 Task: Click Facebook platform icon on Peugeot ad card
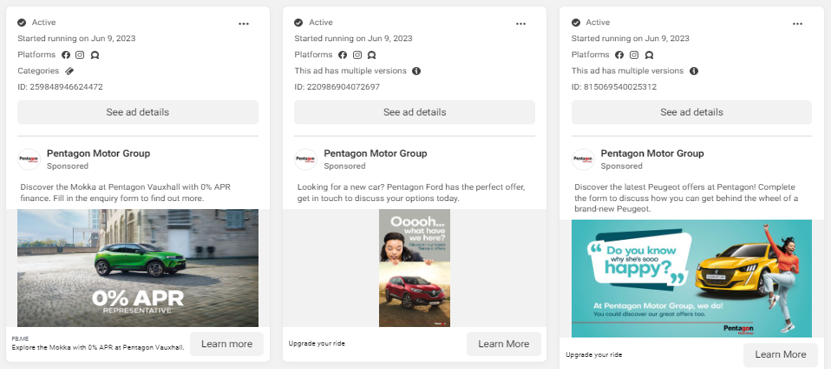point(620,55)
